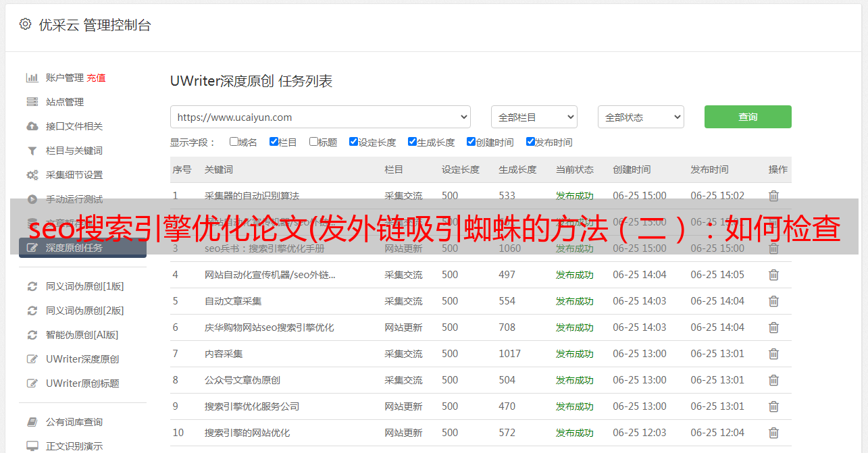Delete the 网站自动化宣传机器 task via trash icon
The width and height of the screenshot is (868, 453).
click(773, 275)
